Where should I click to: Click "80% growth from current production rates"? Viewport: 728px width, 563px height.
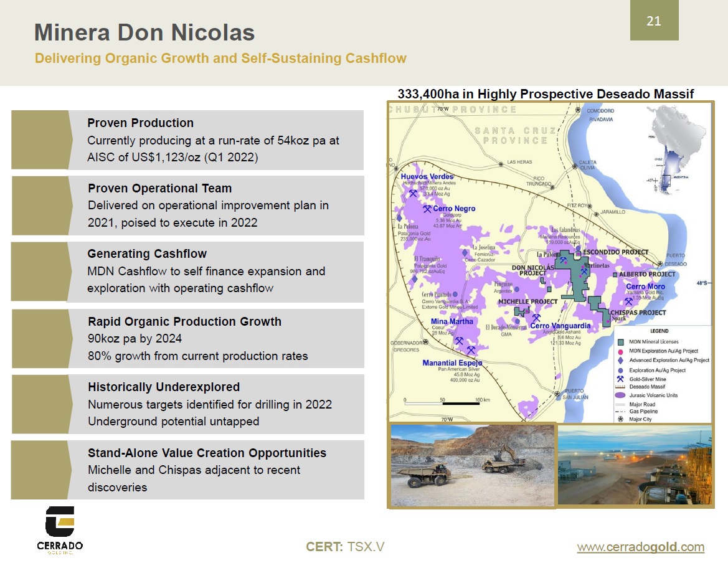tap(198, 356)
